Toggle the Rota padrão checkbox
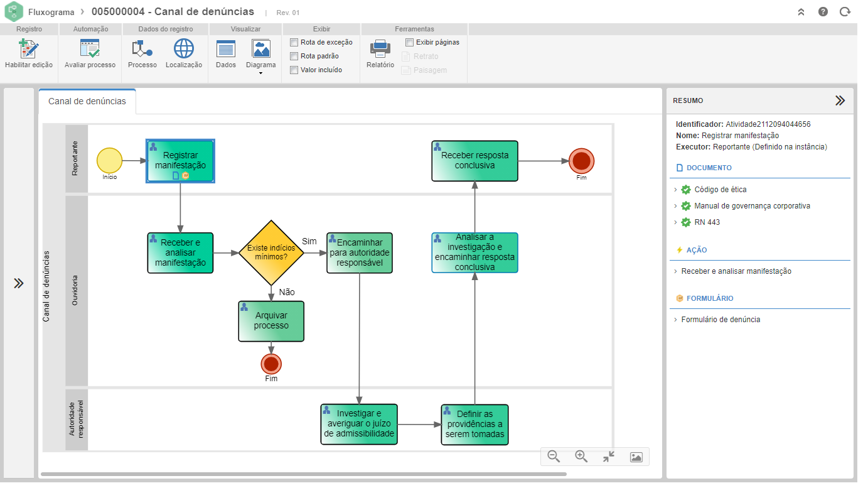The image size is (868, 493). (294, 57)
